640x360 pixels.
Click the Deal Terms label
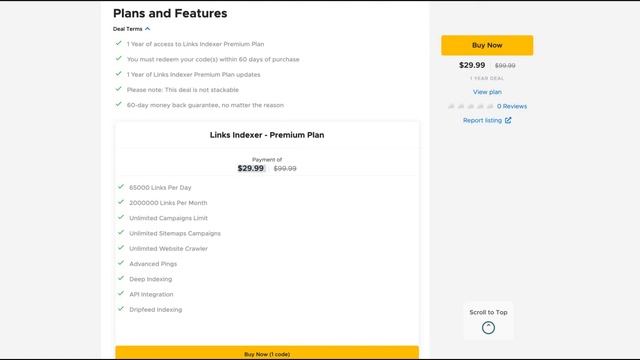click(128, 29)
